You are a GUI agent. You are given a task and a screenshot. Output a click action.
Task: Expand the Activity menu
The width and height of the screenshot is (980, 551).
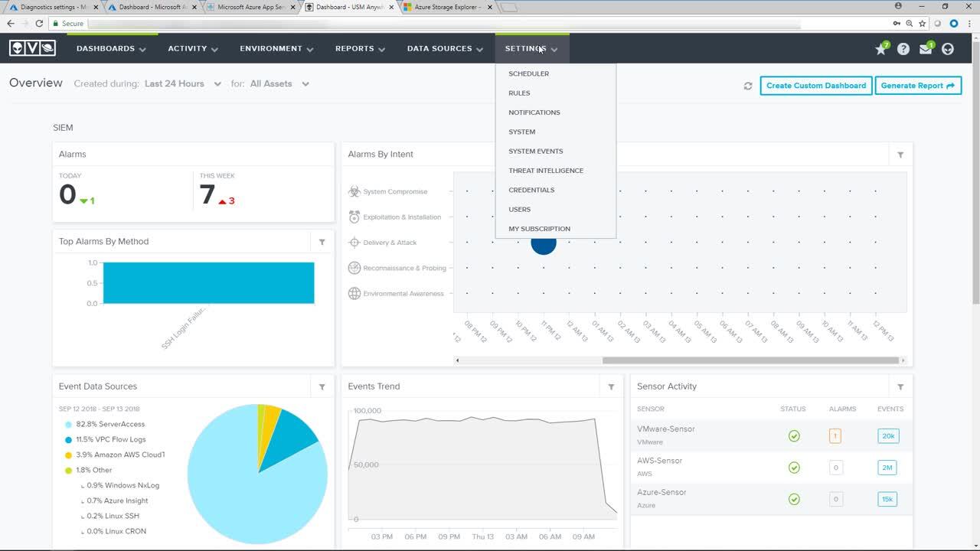(193, 48)
